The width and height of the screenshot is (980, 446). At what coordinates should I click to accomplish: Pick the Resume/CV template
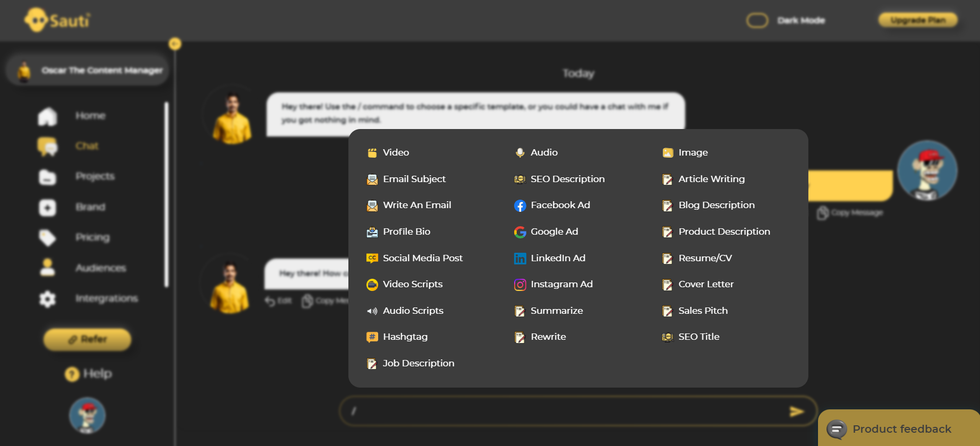click(697, 259)
